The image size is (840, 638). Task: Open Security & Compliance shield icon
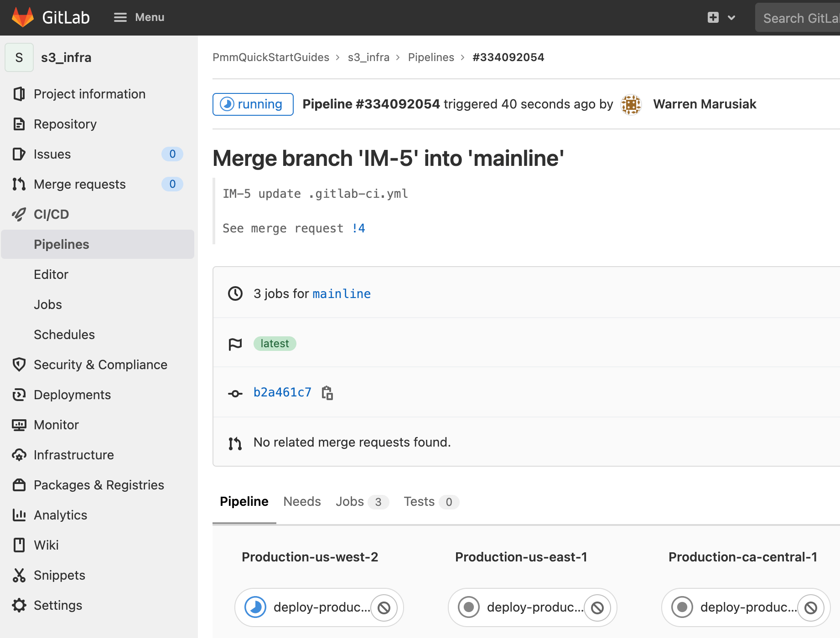click(19, 365)
